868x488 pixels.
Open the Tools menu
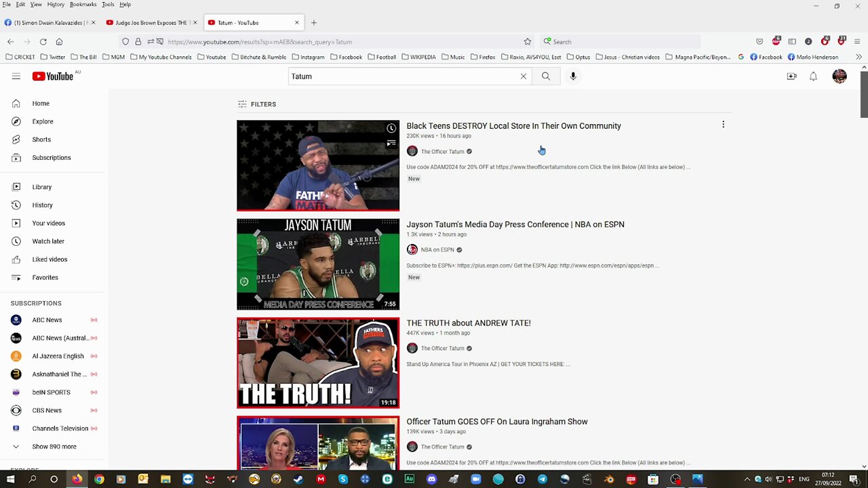click(108, 4)
